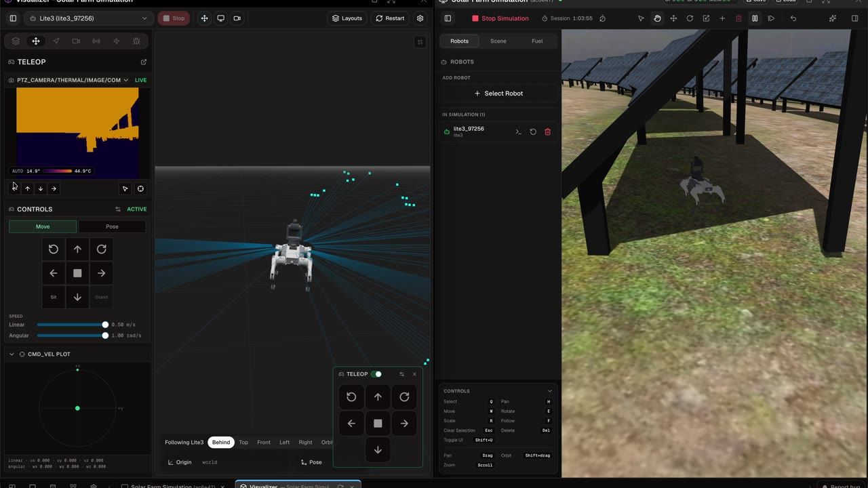Image resolution: width=868 pixels, height=488 pixels.
Task: Stop robot motion in CONTROLS panel
Action: pos(77,273)
